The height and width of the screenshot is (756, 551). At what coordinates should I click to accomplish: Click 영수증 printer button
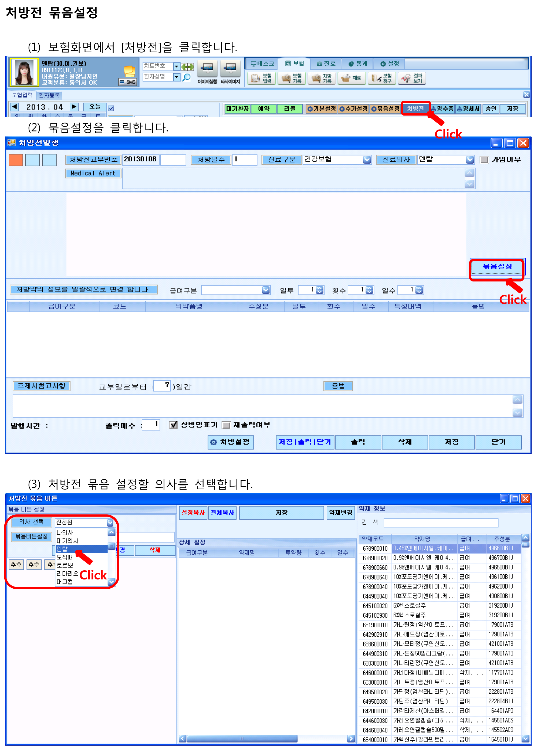[442, 109]
